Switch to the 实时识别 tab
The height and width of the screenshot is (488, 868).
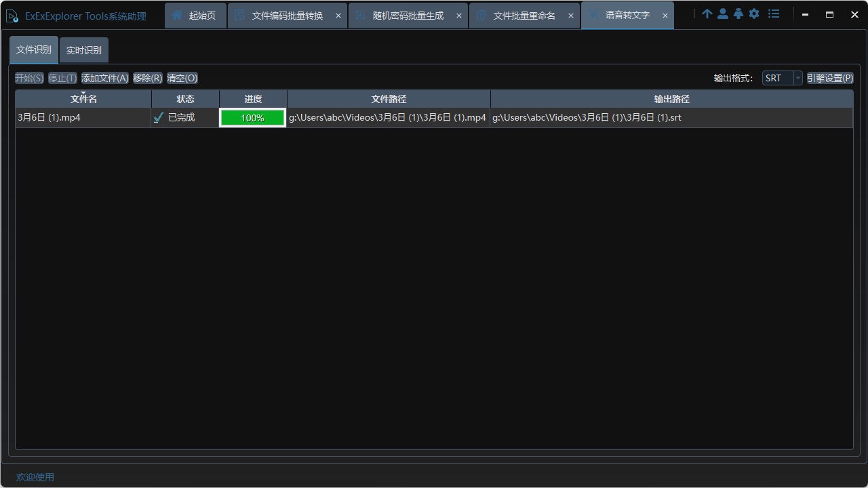pos(83,49)
